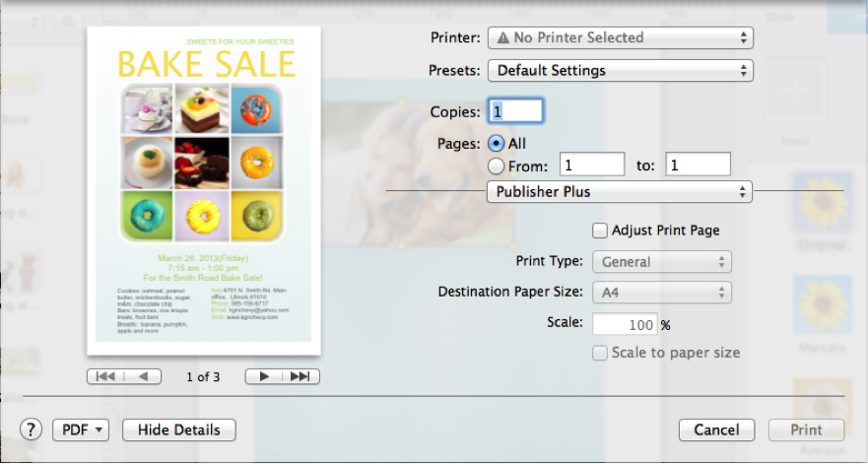Expand the Publisher Plus options dropdown
The width and height of the screenshot is (868, 464).
click(x=620, y=192)
